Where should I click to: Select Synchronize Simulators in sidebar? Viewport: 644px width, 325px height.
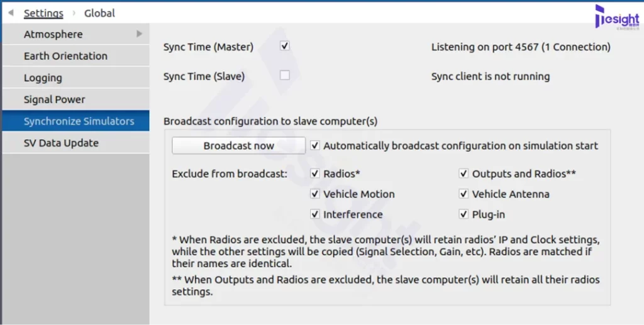click(79, 121)
